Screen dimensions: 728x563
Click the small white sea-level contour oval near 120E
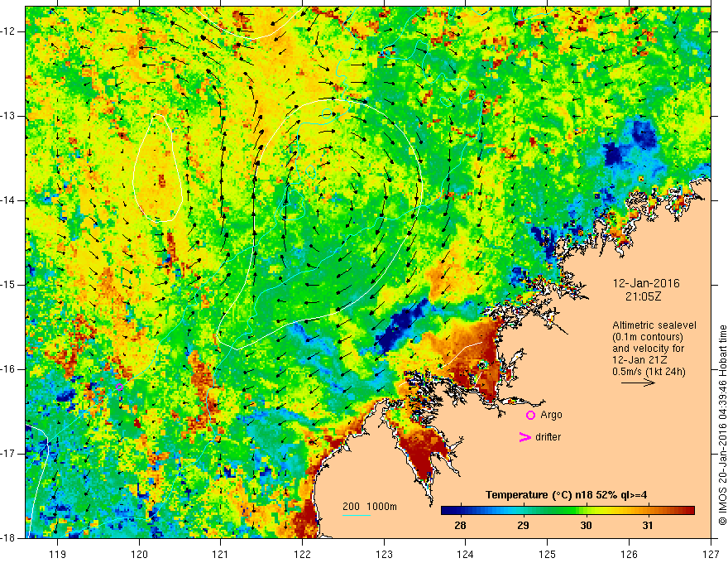157,168
